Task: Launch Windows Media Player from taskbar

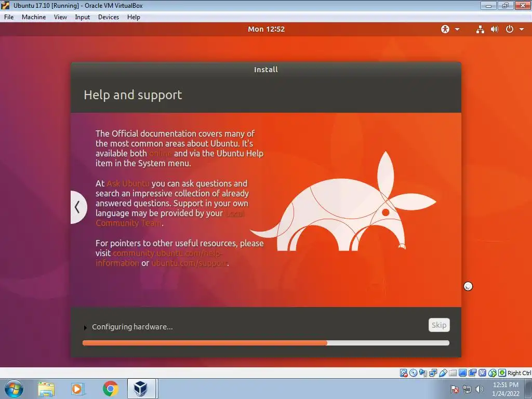Action: [x=78, y=389]
